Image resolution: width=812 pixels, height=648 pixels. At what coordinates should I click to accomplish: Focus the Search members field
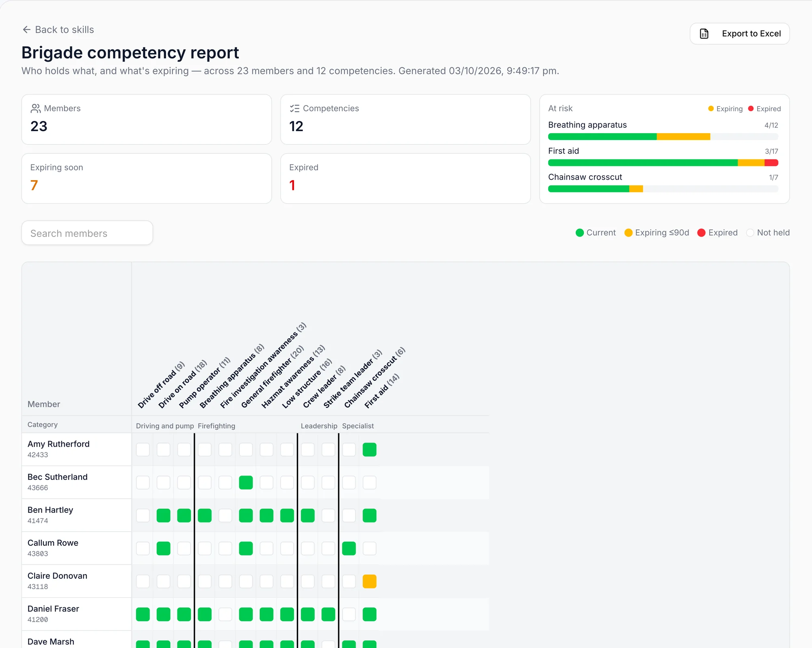[x=87, y=233]
